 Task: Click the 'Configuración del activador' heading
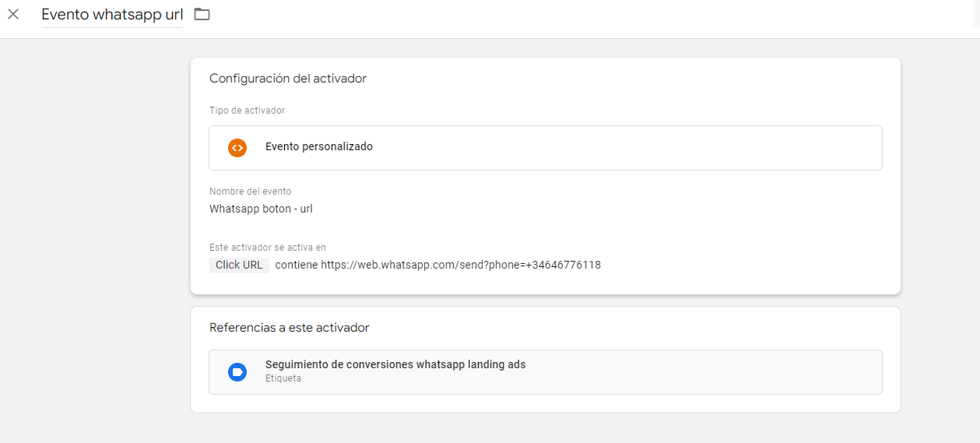(x=288, y=79)
